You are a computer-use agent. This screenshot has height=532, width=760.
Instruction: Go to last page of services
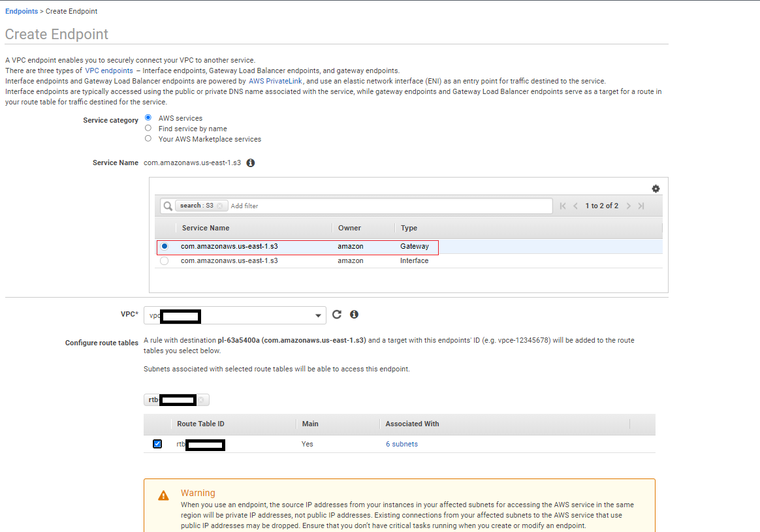(641, 206)
